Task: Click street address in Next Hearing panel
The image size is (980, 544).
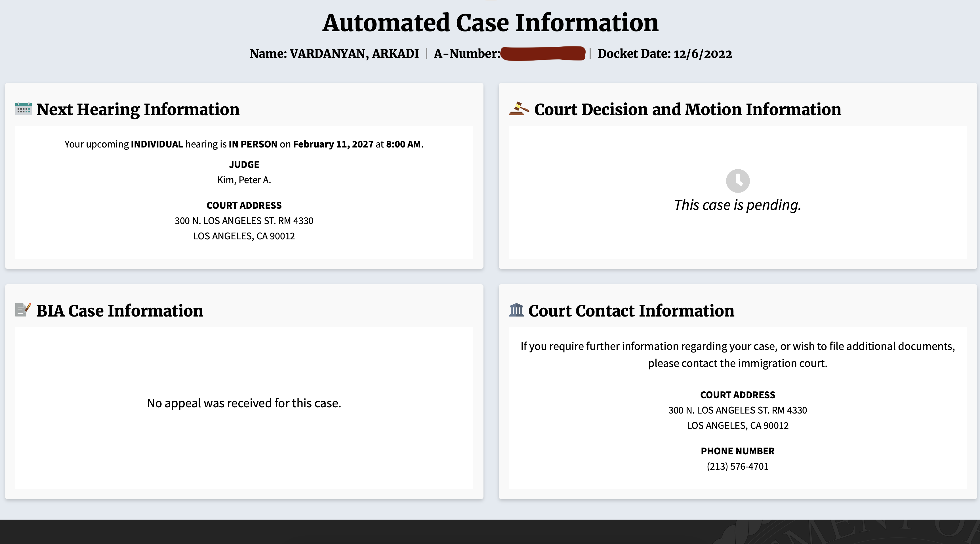Action: click(x=244, y=221)
